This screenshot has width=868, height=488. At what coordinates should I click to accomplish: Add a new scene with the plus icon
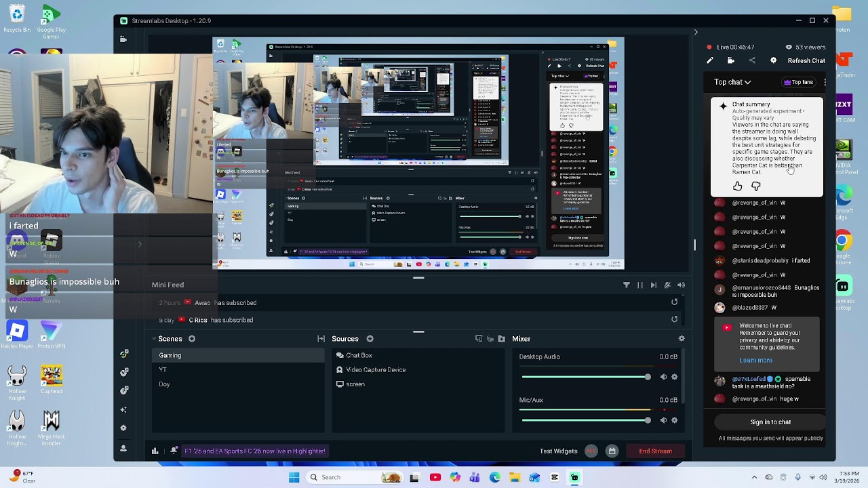point(192,339)
